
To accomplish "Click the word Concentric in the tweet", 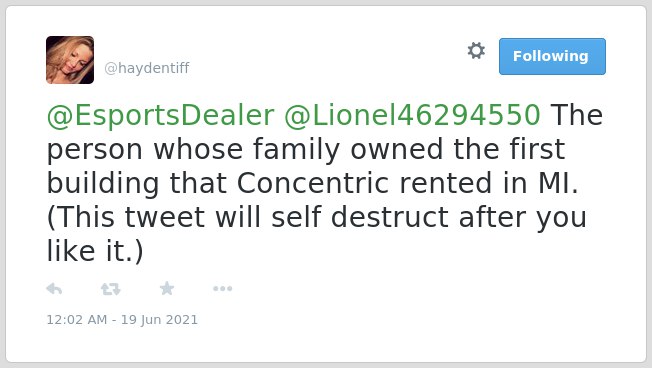I will click(313, 183).
